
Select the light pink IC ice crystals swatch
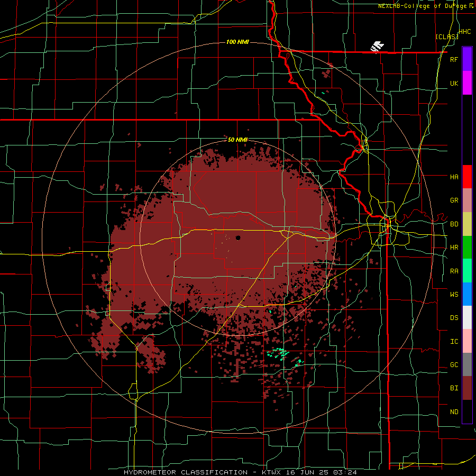coord(467,341)
